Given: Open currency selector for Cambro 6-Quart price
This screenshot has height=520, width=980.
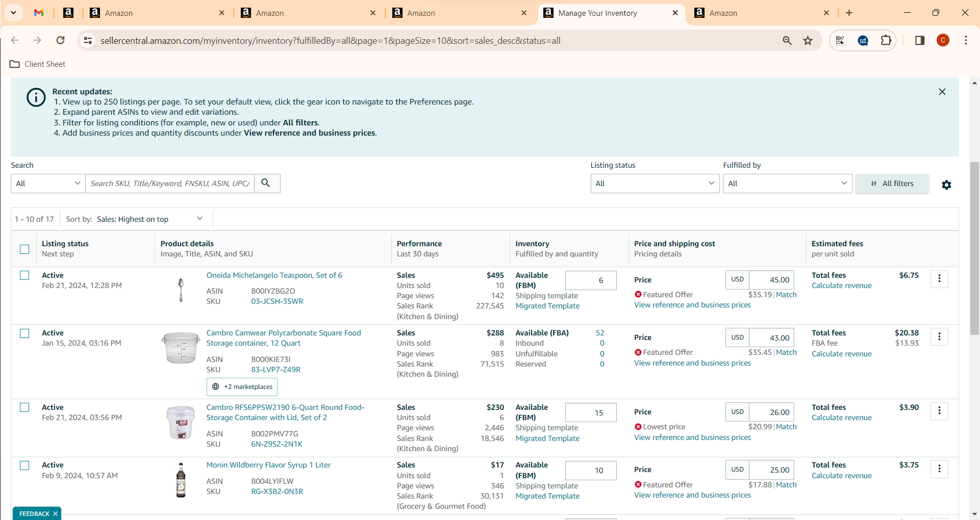Looking at the screenshot, I should (737, 412).
